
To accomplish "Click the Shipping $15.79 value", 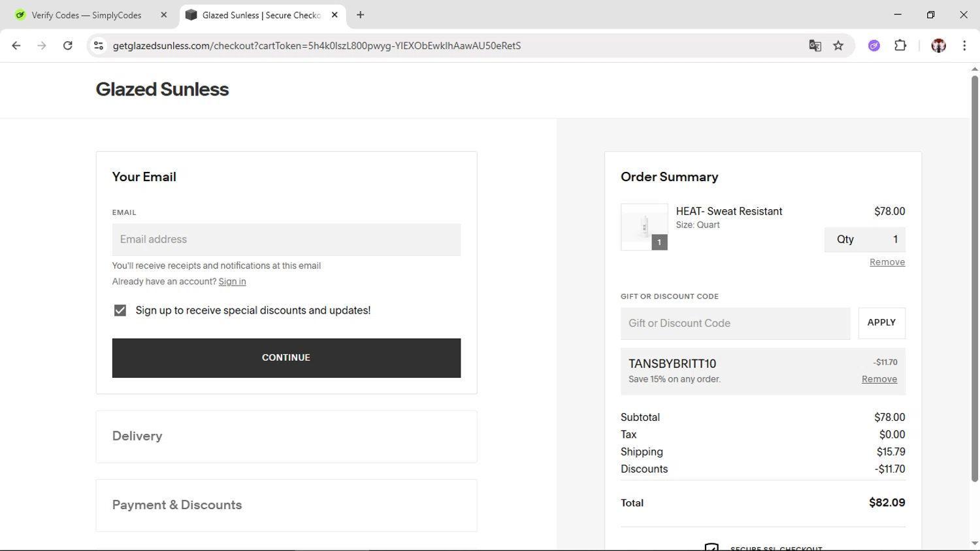I will (x=891, y=452).
